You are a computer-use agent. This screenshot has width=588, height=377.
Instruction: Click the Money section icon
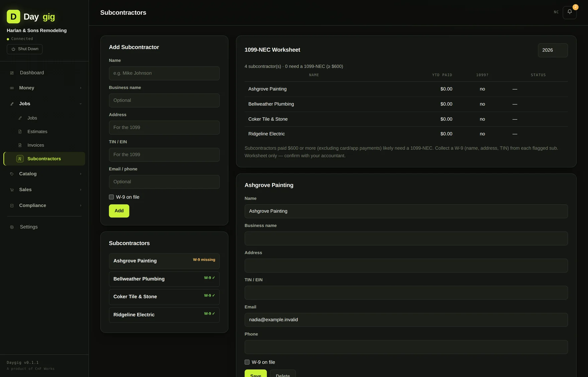(x=12, y=88)
